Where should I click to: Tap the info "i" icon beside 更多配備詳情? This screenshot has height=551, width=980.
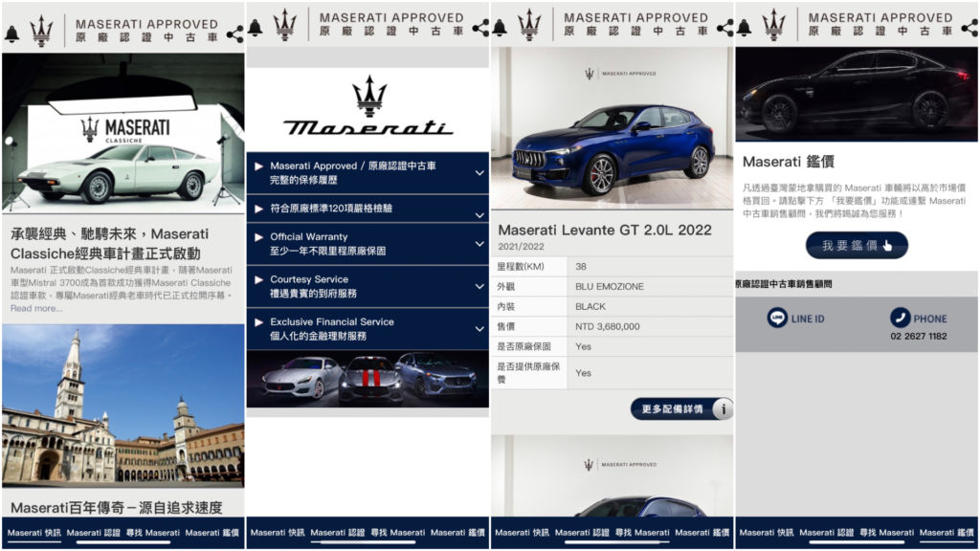724,409
